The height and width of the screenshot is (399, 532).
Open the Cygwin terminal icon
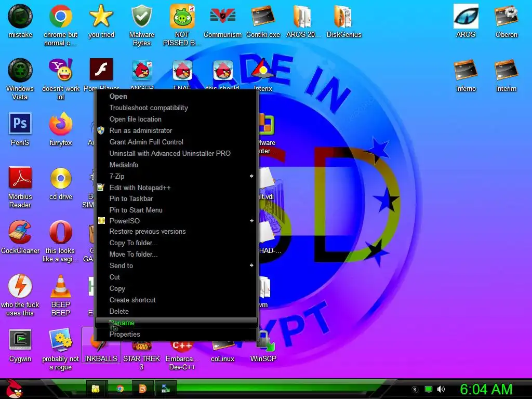coord(20,340)
